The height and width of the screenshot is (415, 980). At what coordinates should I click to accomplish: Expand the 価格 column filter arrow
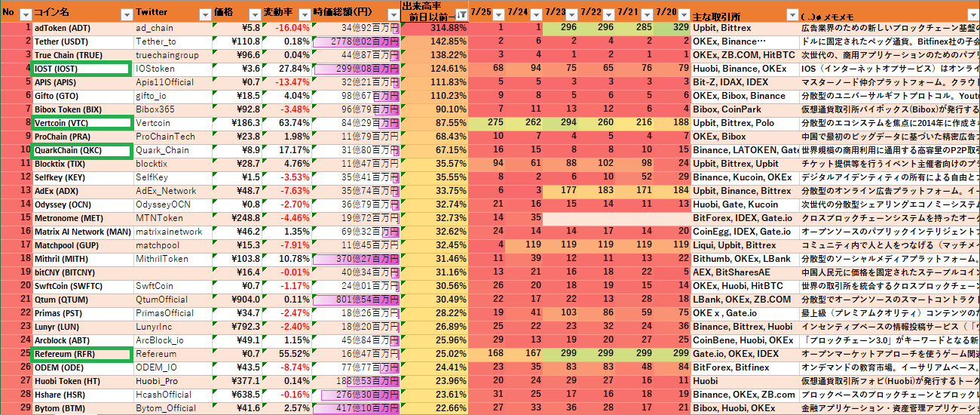[256, 14]
